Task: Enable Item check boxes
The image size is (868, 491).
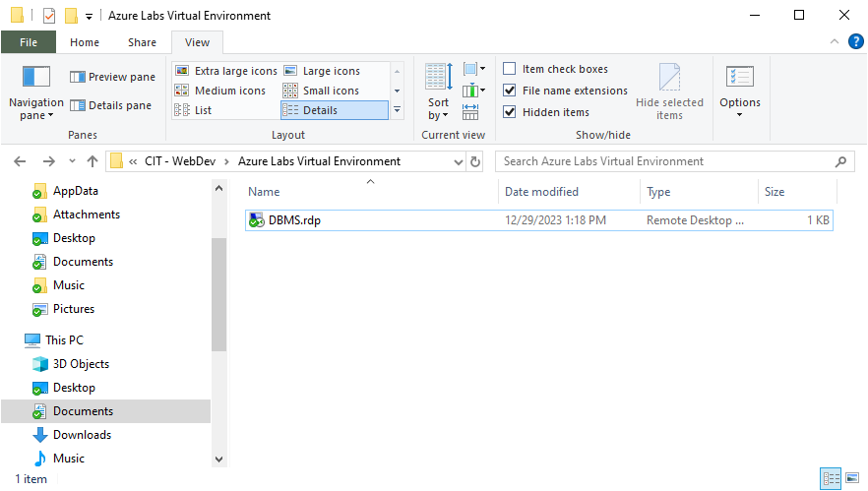Action: 555,69
